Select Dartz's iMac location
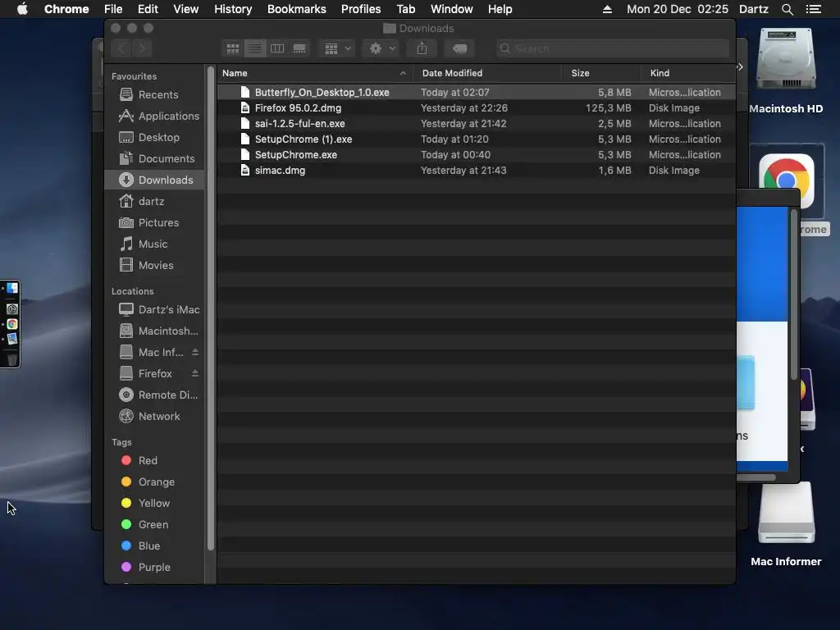The image size is (840, 630). coord(154,309)
